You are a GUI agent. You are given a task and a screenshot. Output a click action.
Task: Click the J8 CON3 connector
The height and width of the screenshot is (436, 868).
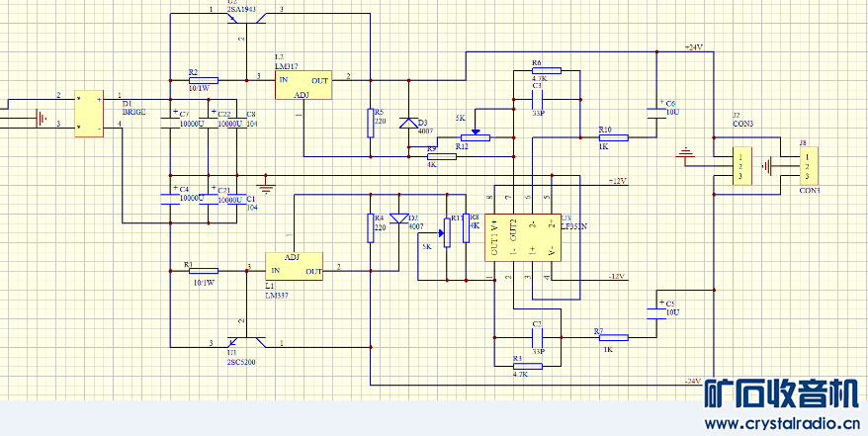(809, 166)
